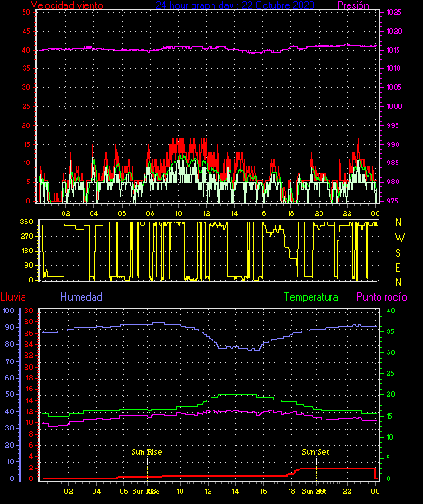Click the 360 value on the wind direction axis

[x=26, y=222]
